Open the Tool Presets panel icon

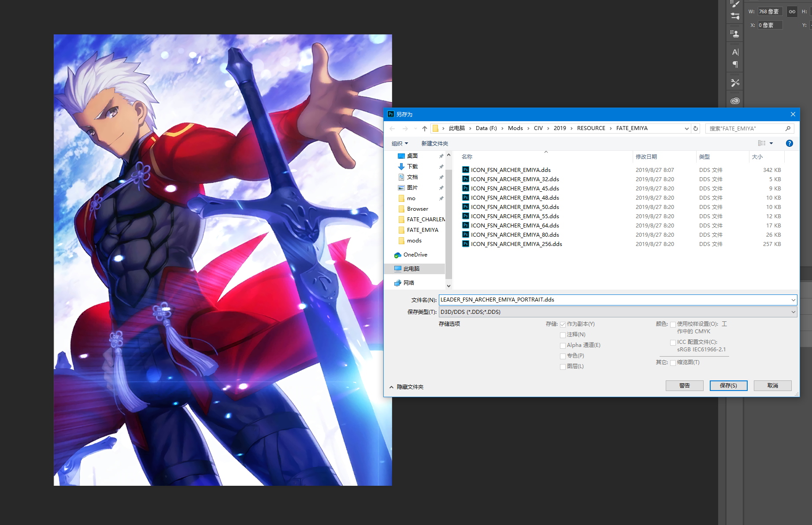[735, 82]
